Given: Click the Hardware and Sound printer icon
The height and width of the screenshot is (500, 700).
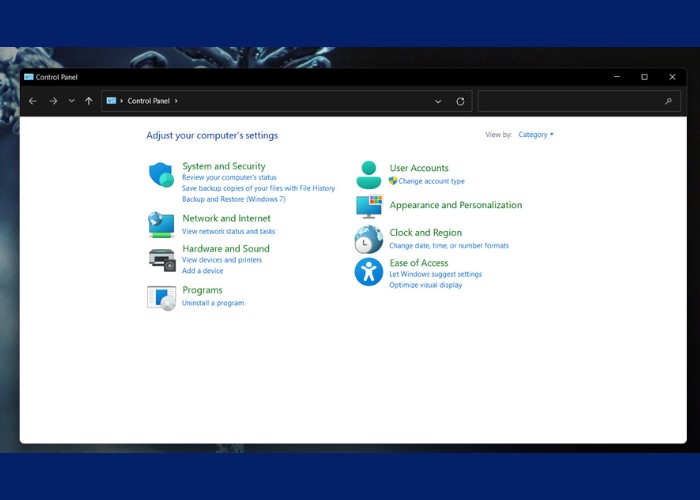Looking at the screenshot, I should tap(162, 258).
